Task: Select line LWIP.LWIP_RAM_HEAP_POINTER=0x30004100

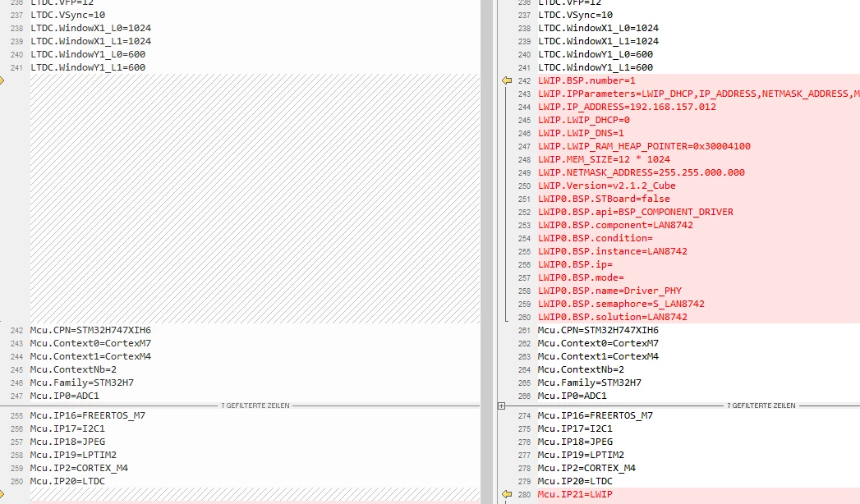Action: 645,146
